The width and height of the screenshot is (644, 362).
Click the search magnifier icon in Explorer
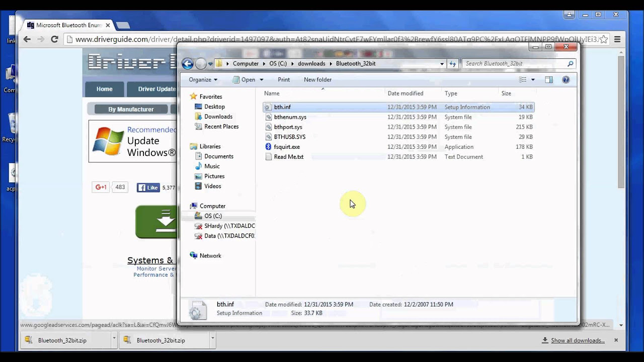click(x=570, y=64)
